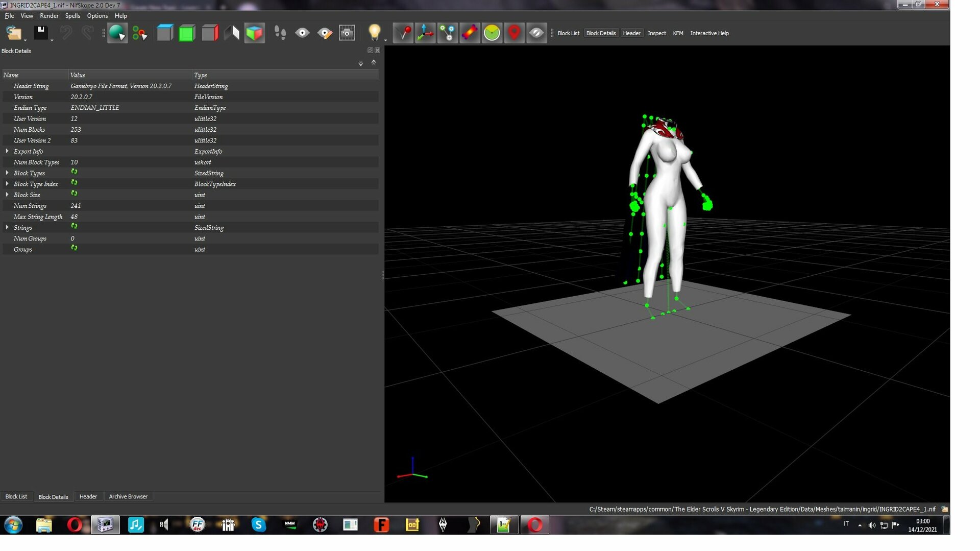Screen dimensions: 980x551
Task: Expand the Strings row
Action: coord(7,227)
